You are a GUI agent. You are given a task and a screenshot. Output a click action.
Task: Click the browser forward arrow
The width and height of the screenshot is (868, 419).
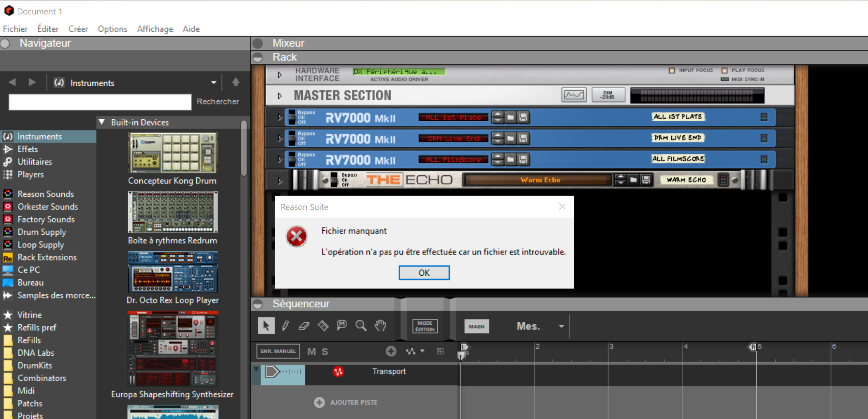[x=33, y=83]
